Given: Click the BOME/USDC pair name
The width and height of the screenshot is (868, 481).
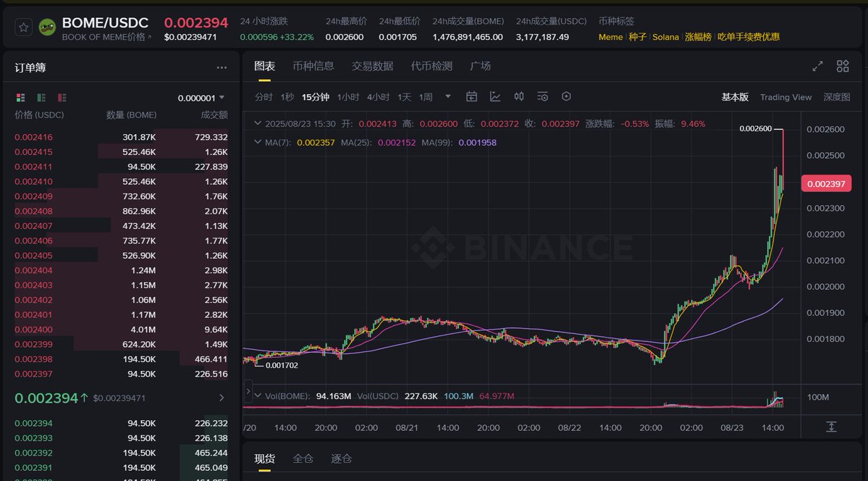Looking at the screenshot, I should point(105,22).
